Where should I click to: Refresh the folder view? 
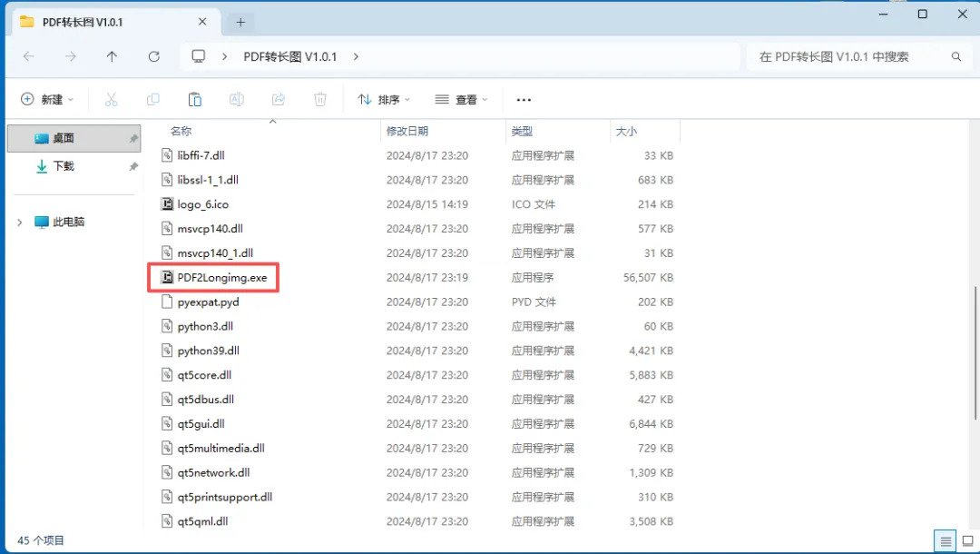[x=153, y=56]
